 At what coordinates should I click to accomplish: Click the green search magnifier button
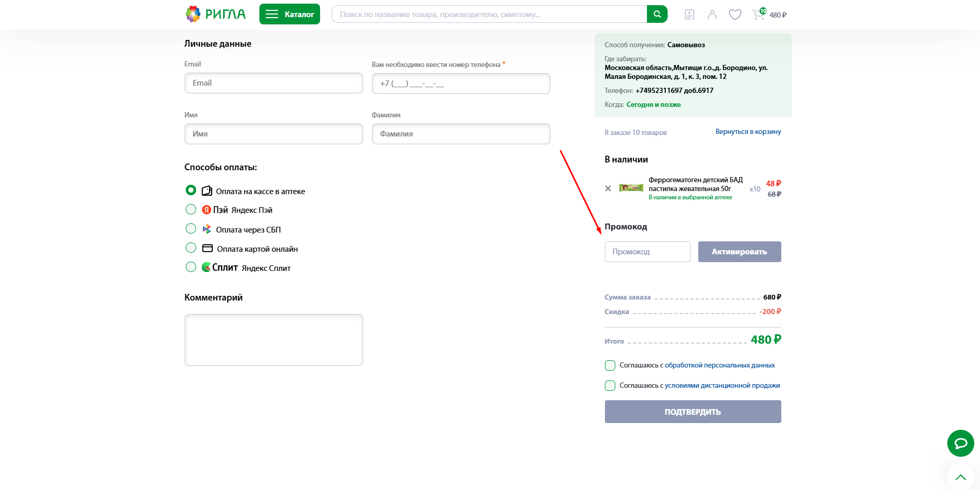657,14
